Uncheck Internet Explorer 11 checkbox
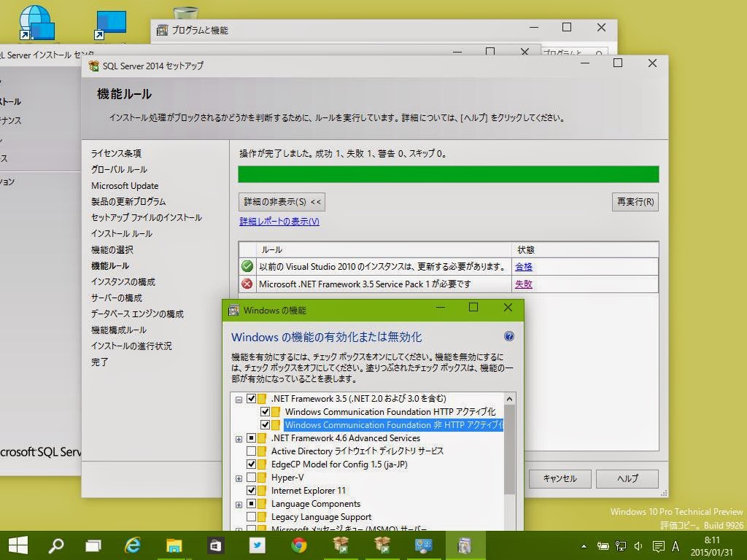Image resolution: width=747 pixels, height=560 pixels. 251,491
